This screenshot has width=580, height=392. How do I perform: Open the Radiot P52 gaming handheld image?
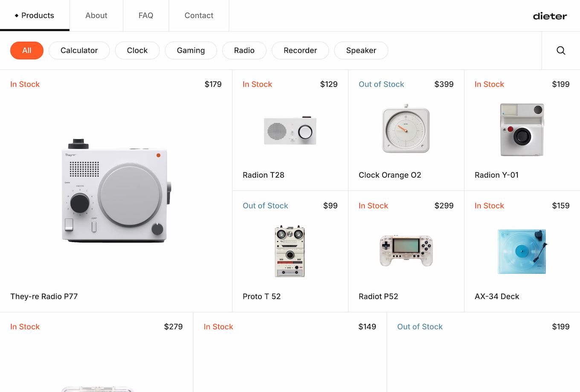pos(406,251)
